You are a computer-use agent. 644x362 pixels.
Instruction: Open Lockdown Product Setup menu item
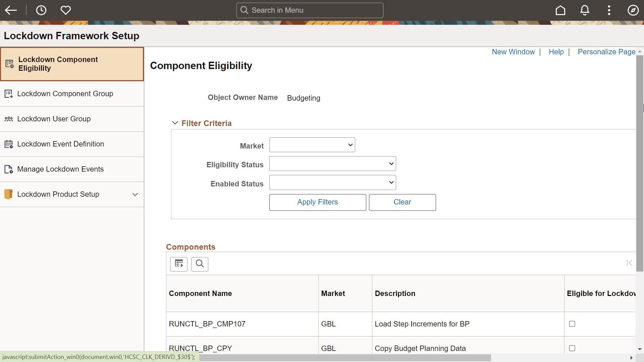[x=72, y=194]
